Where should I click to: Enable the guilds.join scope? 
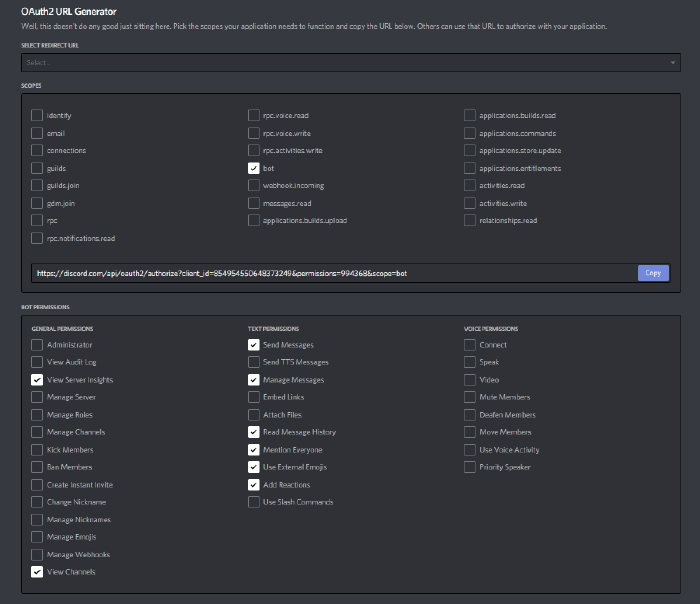click(37, 185)
